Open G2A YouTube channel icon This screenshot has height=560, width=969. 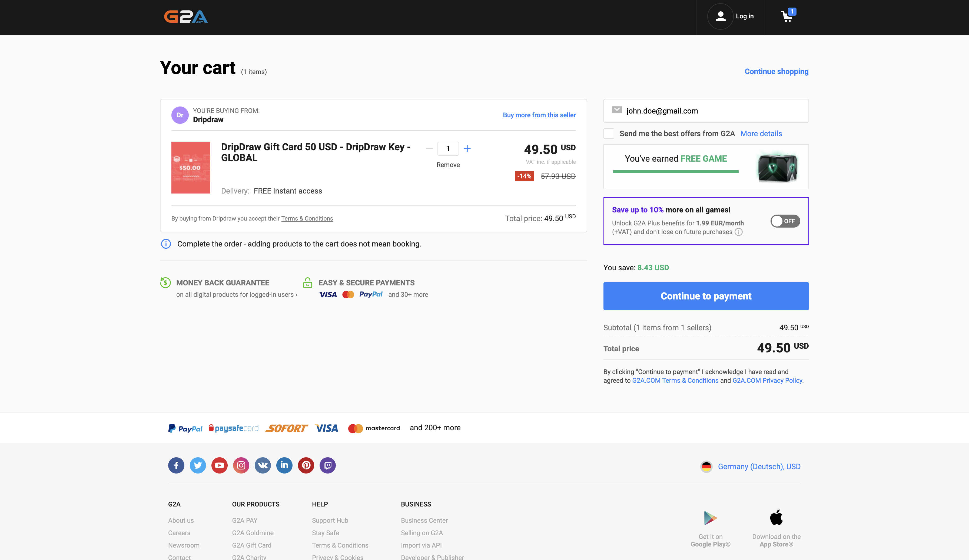click(x=219, y=465)
